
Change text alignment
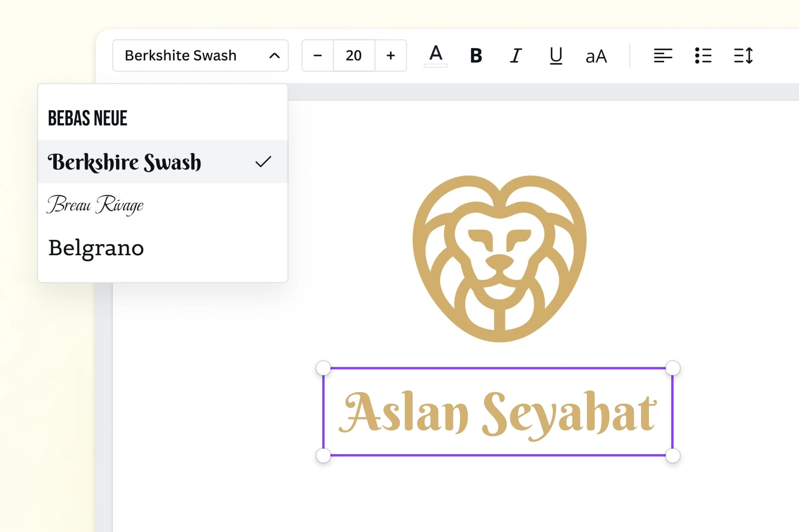pyautogui.click(x=663, y=56)
